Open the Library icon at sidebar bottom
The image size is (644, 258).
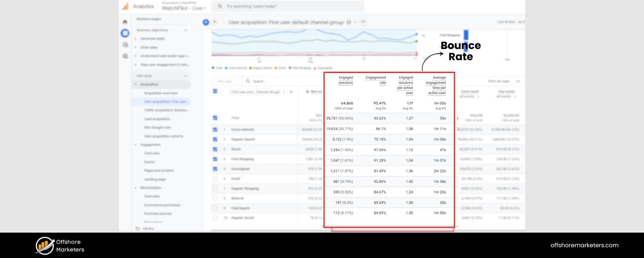(x=139, y=228)
